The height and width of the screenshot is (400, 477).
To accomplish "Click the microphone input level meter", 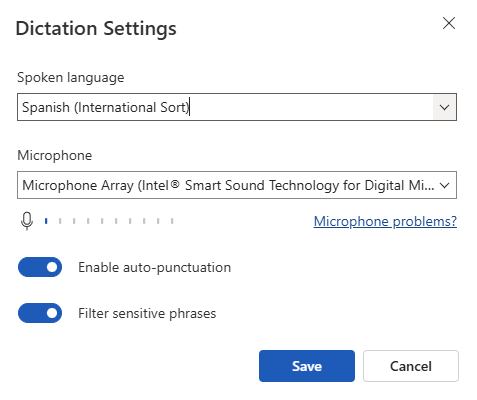I will tap(109, 221).
